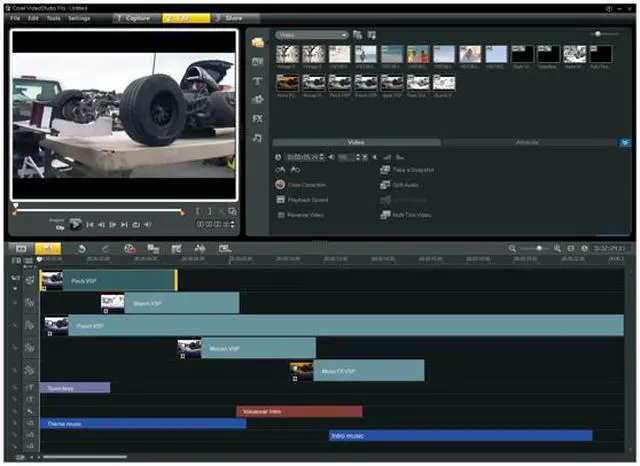Click Play button in preview panel
640x466 pixels.
[x=76, y=224]
